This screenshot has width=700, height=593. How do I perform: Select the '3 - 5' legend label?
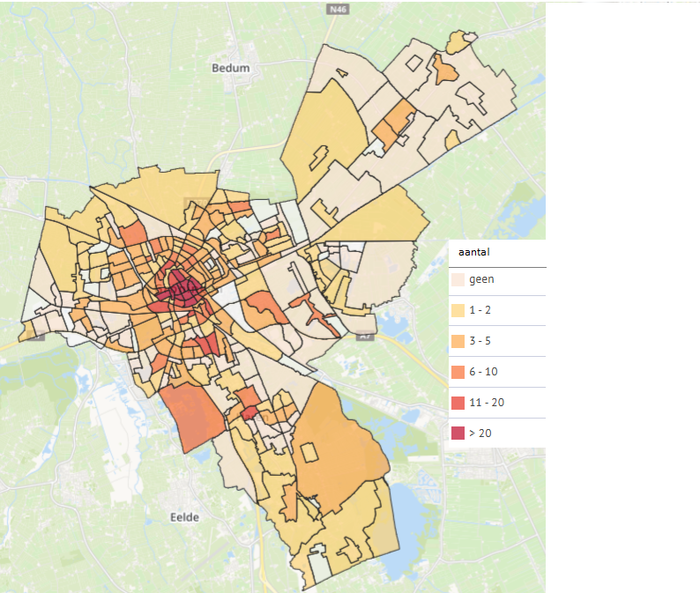coord(480,341)
